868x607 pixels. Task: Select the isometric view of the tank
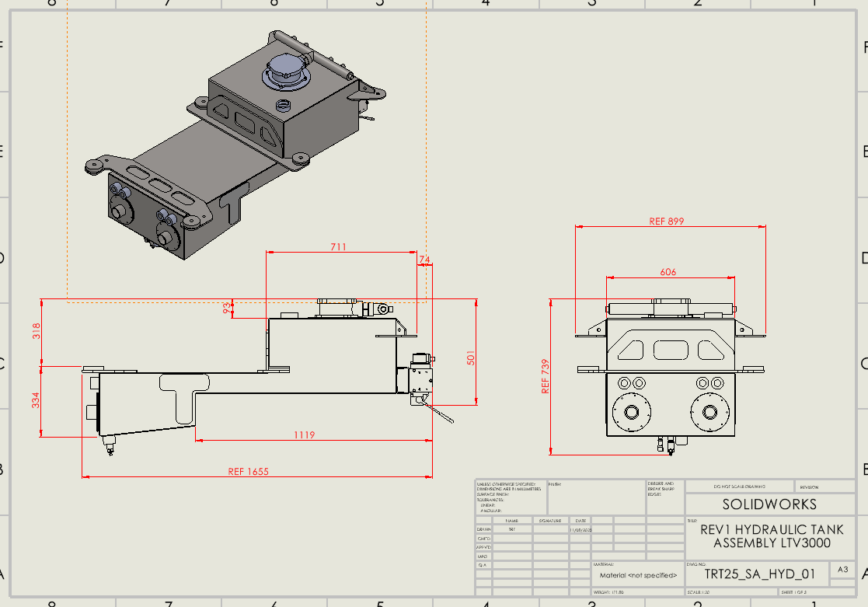[235, 145]
